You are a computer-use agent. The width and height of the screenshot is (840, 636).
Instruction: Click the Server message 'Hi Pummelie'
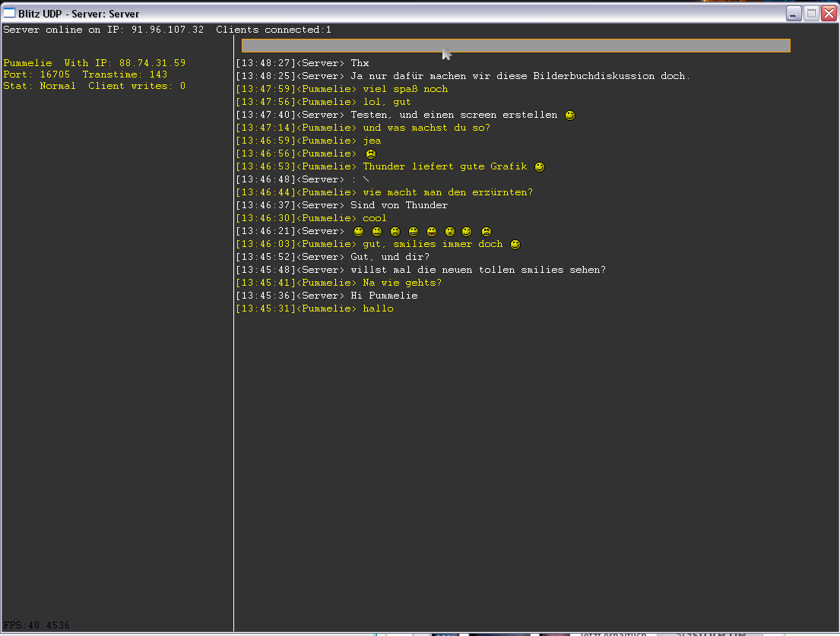click(384, 296)
